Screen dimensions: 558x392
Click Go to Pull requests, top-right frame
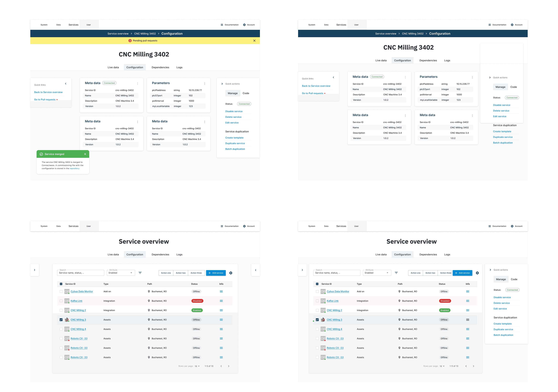[x=313, y=93]
